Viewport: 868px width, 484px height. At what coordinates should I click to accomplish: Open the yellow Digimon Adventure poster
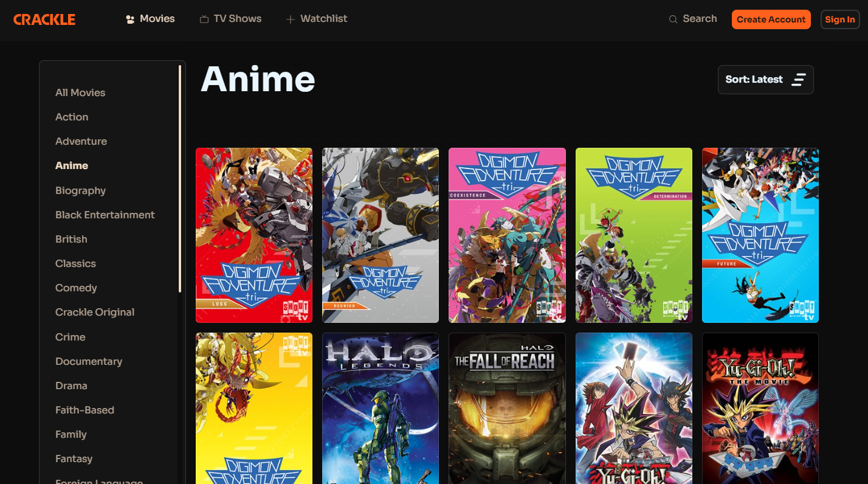[254, 408]
